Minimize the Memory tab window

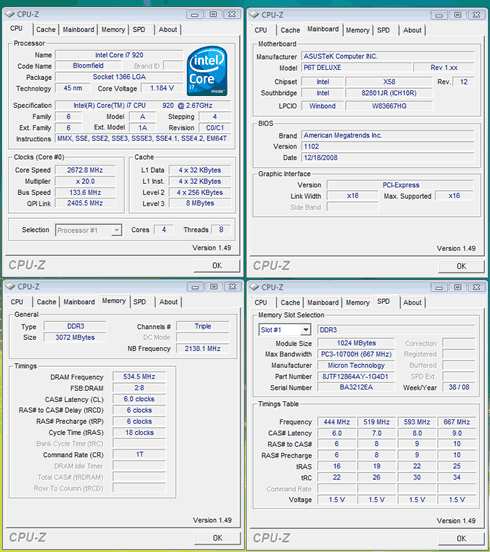click(195, 287)
